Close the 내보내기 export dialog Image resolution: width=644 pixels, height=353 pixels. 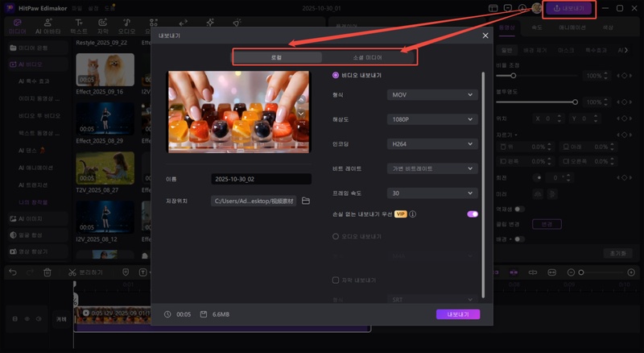tap(485, 35)
